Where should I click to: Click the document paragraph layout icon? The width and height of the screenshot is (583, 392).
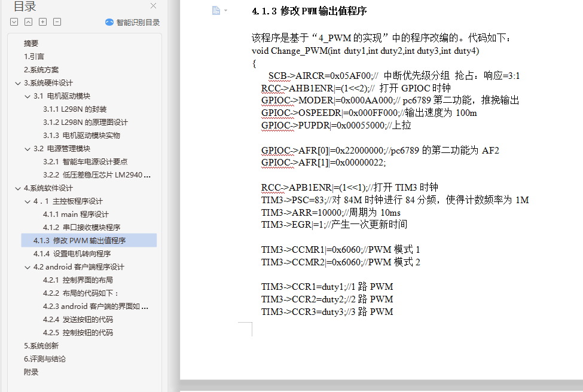point(216,10)
